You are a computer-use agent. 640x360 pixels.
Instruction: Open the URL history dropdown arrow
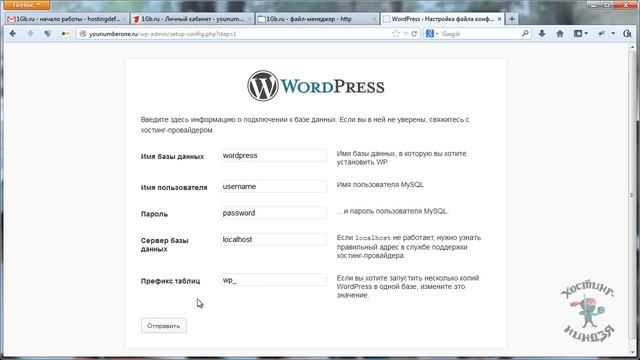point(405,34)
